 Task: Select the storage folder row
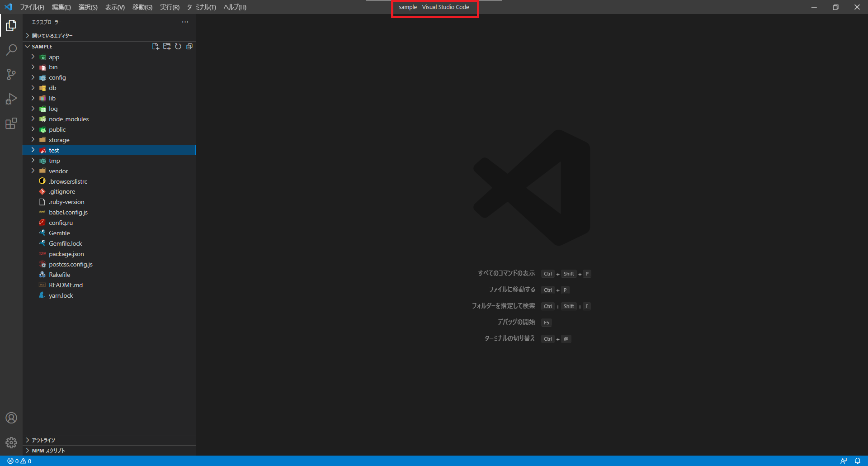[x=109, y=140]
